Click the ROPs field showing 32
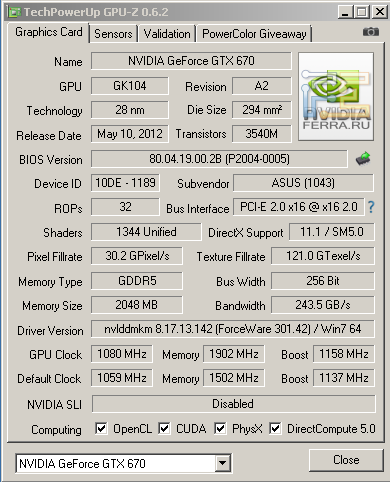The height and width of the screenshot is (482, 390). point(125,207)
